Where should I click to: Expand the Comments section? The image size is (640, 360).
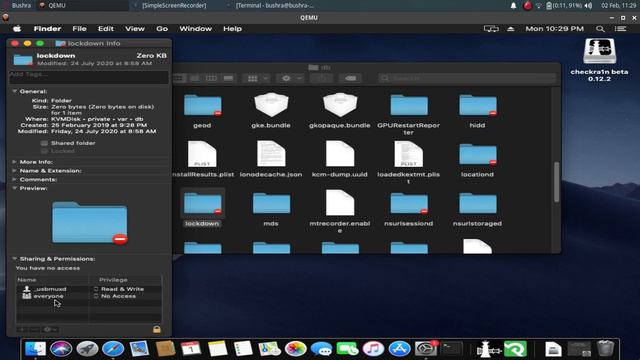click(14, 180)
